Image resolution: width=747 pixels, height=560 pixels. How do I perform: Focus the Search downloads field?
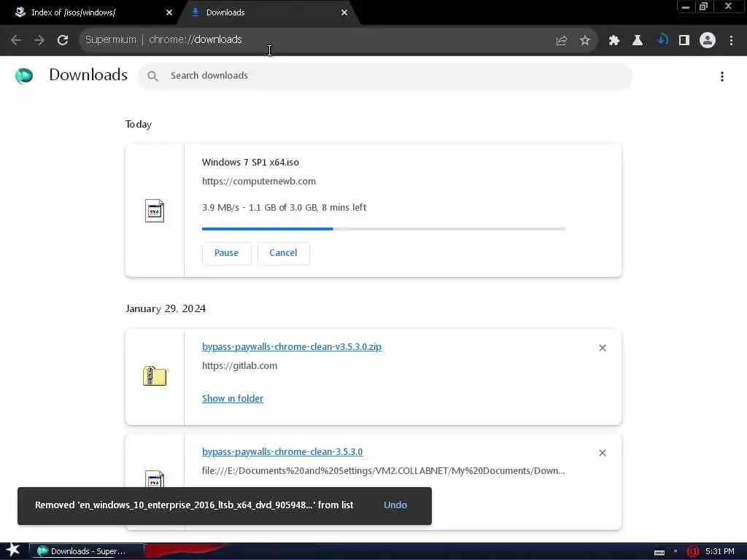(385, 76)
